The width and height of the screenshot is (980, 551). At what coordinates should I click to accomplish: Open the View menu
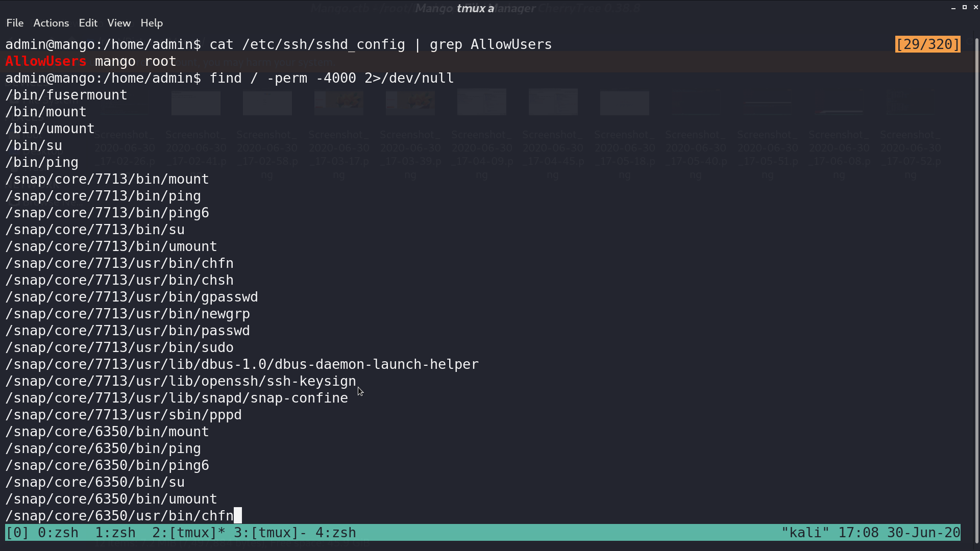pyautogui.click(x=119, y=23)
